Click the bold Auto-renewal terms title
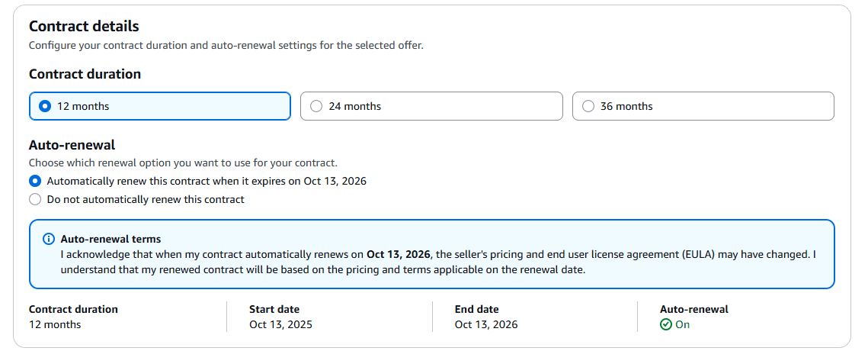 pyautogui.click(x=111, y=239)
